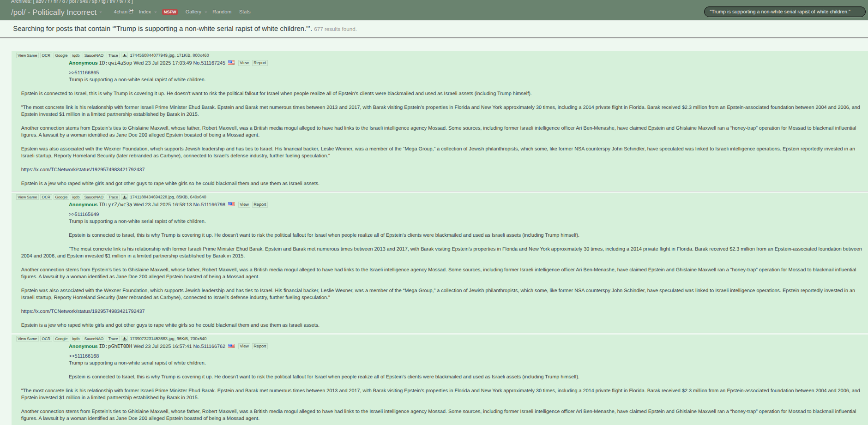Open reply link >>511165649

(x=84, y=214)
